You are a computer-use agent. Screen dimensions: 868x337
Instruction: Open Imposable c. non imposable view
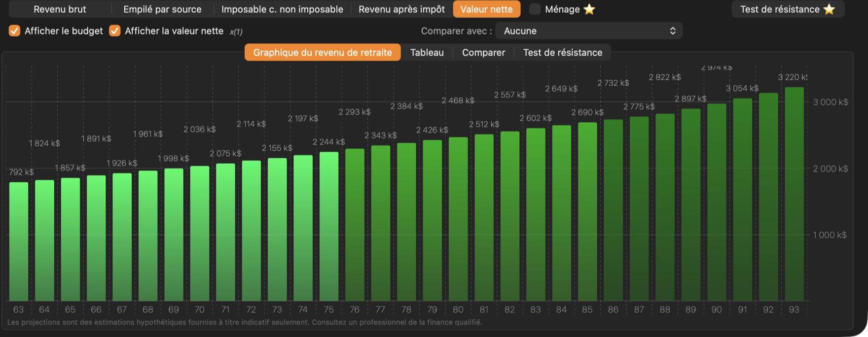click(x=282, y=9)
